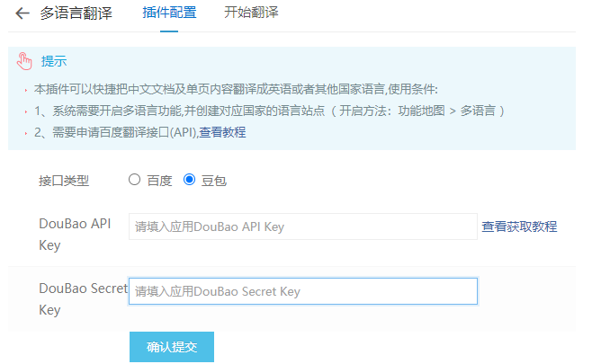
Task: Click the 接口类型 field label
Action: (64, 181)
